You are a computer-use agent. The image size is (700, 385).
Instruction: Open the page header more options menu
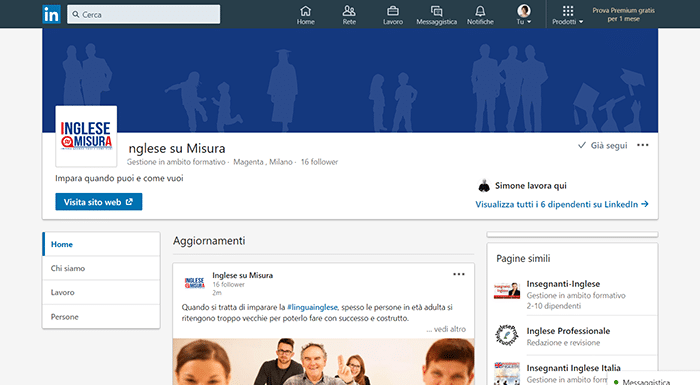tap(643, 145)
